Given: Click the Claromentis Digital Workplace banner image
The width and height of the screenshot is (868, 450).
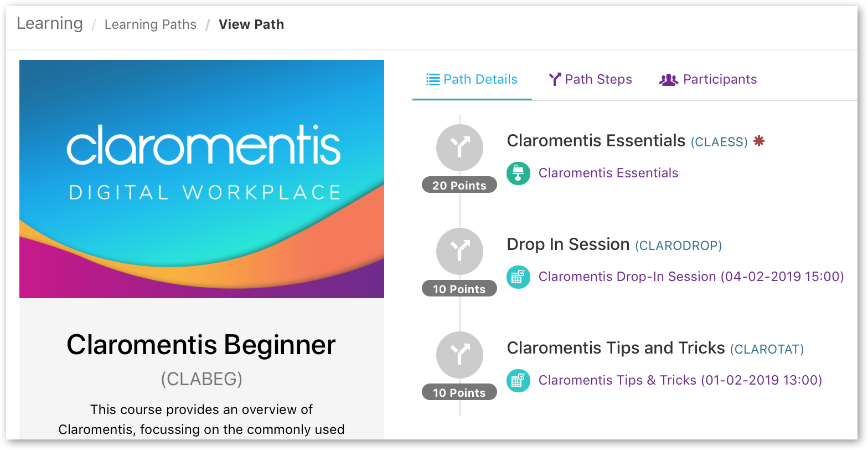Looking at the screenshot, I should point(201,179).
